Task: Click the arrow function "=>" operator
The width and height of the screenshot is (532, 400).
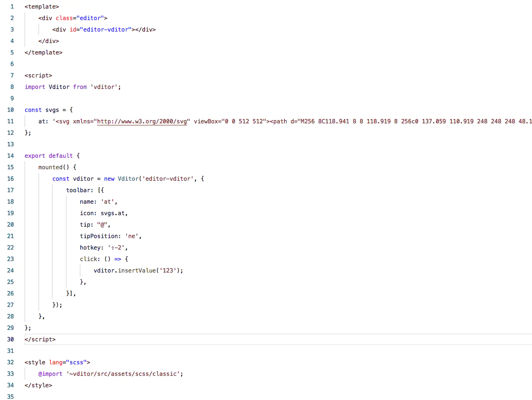Action: tap(118, 259)
